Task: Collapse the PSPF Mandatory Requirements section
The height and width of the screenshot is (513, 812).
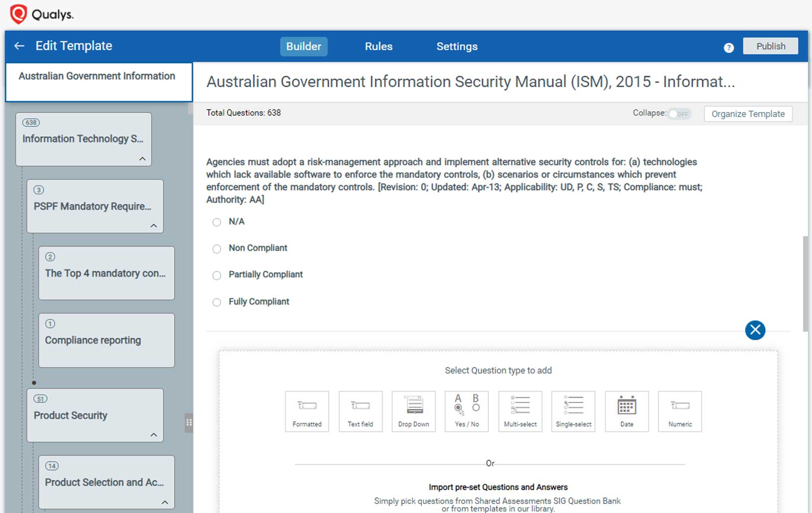Action: point(154,226)
